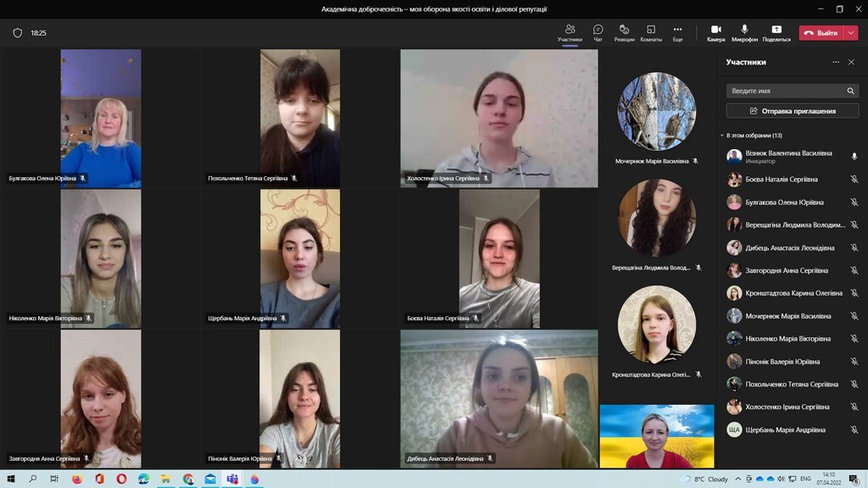Click the Отправка приглашения button
The height and width of the screenshot is (488, 868).
pos(793,111)
